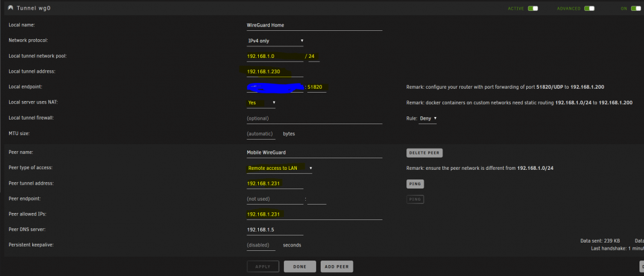
Task: Click the Local tunnel network pool label
Action: [x=38, y=56]
